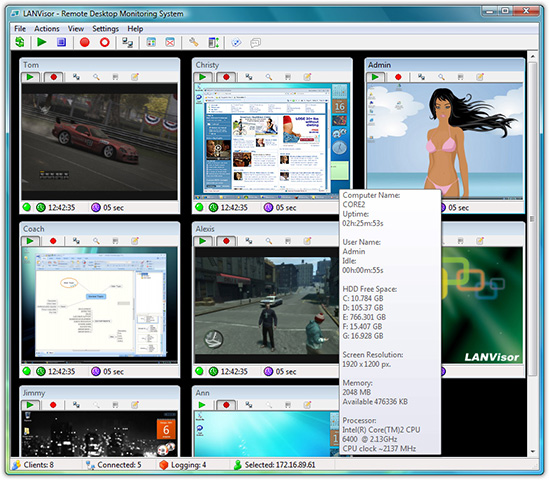Screen dimensions: 549x480
Task: Click the vertical scrollbar down arrow
Action: [x=532, y=451]
